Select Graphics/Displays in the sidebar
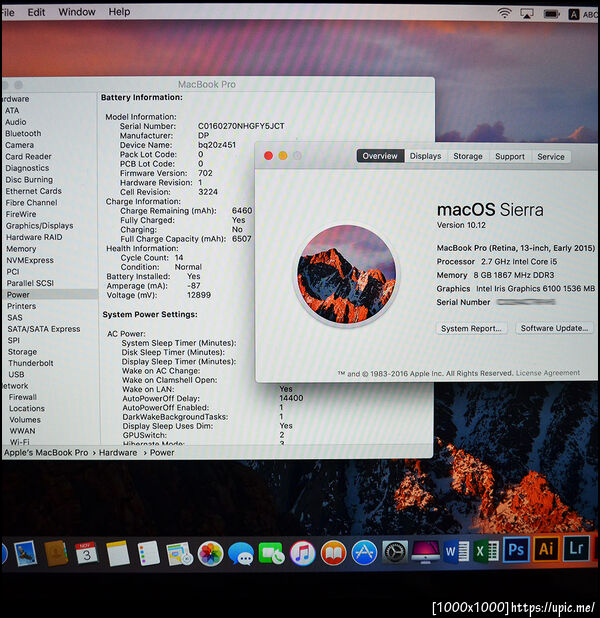Viewport: 600px width, 618px height. (39, 225)
